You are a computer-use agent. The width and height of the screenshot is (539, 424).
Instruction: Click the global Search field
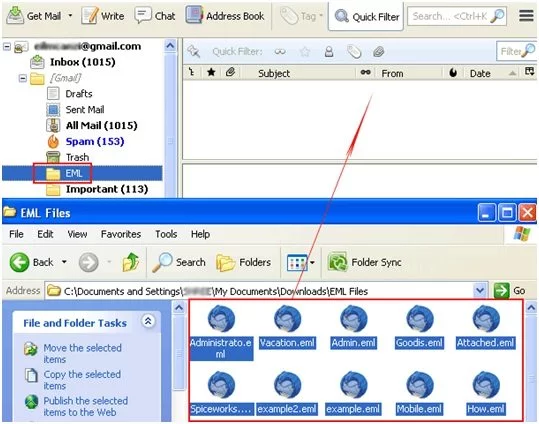[x=456, y=16]
